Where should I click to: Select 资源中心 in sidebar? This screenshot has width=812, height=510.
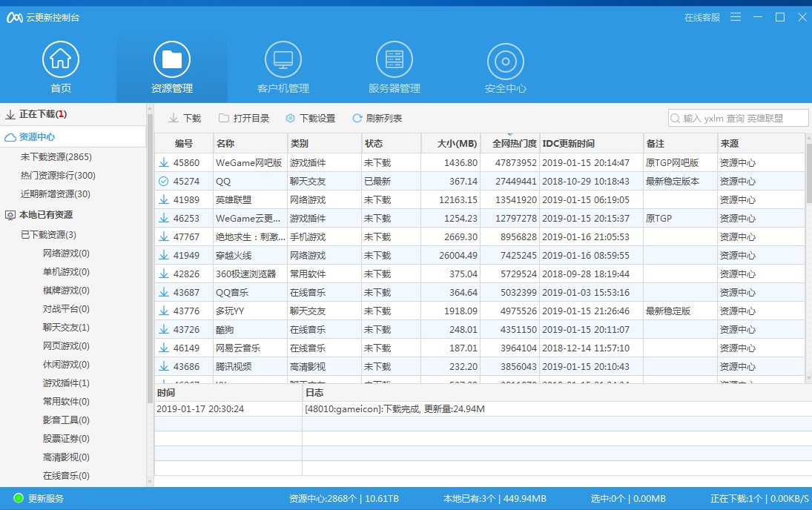[x=73, y=136]
